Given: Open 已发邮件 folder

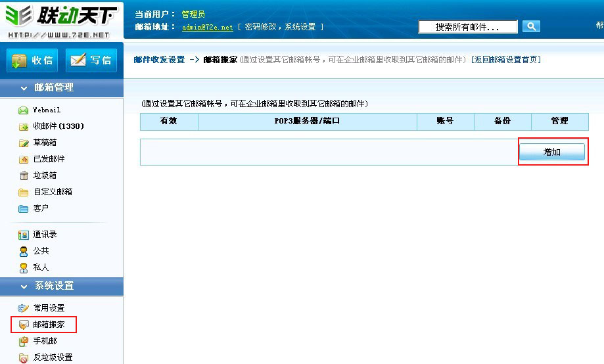Looking at the screenshot, I should point(49,159).
